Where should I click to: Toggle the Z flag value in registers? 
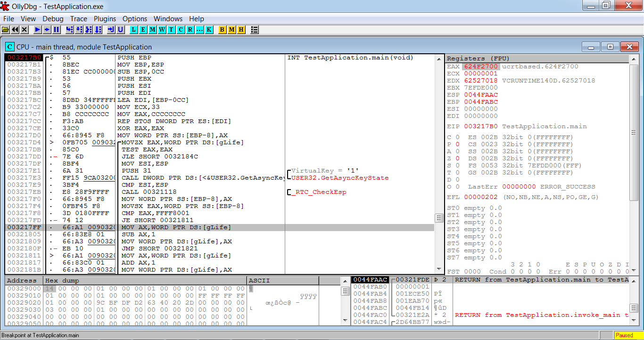pyautogui.click(x=457, y=158)
